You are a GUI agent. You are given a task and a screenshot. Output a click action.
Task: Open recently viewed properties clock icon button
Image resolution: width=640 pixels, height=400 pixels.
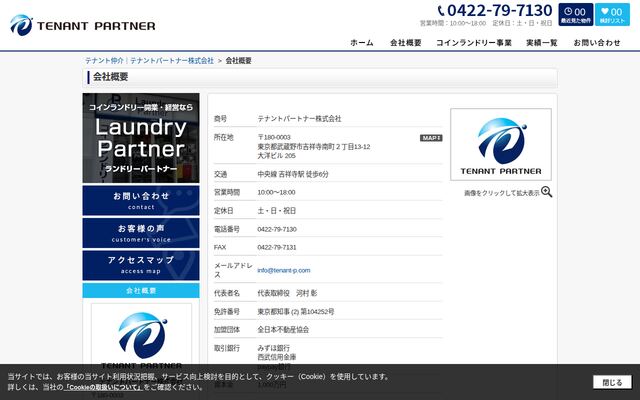pos(576,15)
